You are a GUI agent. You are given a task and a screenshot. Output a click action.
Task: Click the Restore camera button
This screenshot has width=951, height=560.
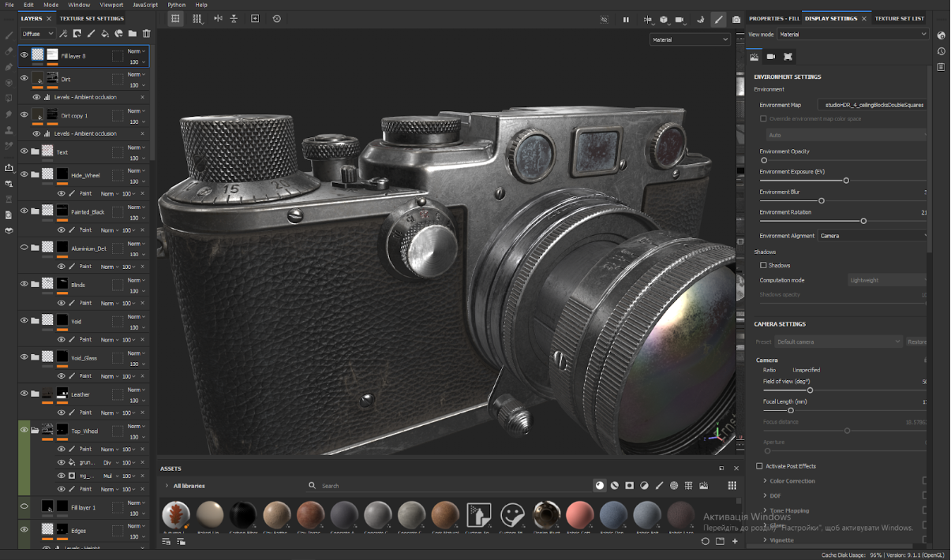click(x=916, y=341)
